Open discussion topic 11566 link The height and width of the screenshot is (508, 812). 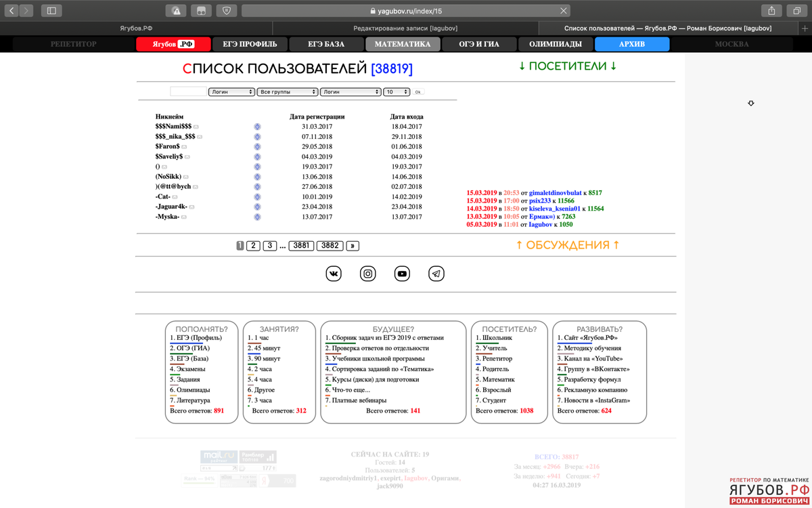(566, 201)
